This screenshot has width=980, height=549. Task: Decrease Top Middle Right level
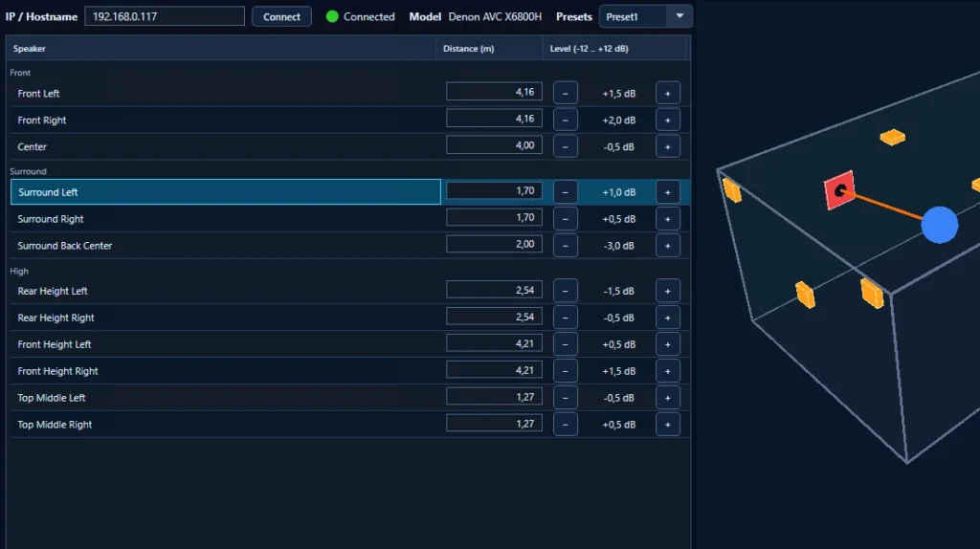565,425
